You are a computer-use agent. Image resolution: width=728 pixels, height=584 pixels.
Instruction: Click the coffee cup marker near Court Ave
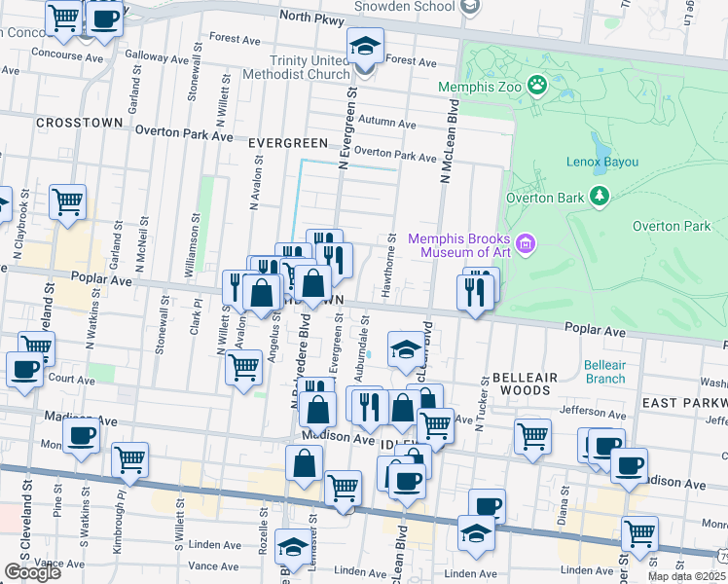tap(24, 371)
